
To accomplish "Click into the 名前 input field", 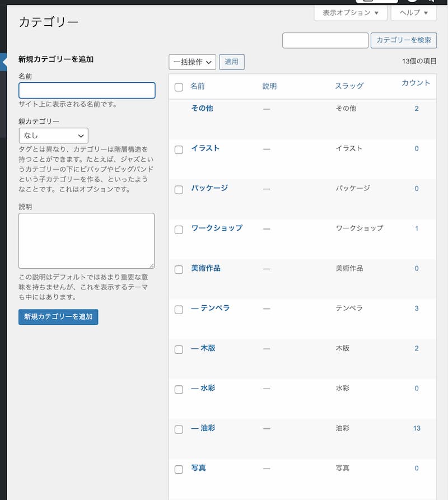I will pyautogui.click(x=87, y=91).
